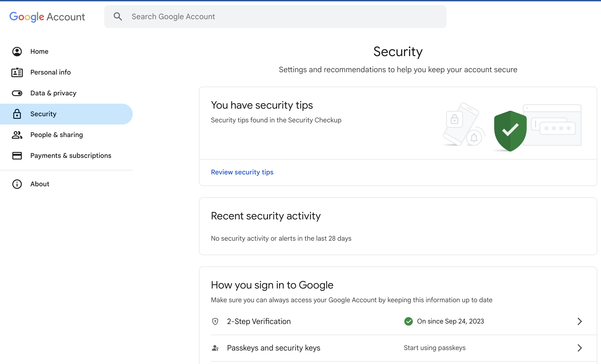Image resolution: width=601 pixels, height=364 pixels.
Task: Click 'On since Sep 24, 2023' status
Action: [451, 321]
